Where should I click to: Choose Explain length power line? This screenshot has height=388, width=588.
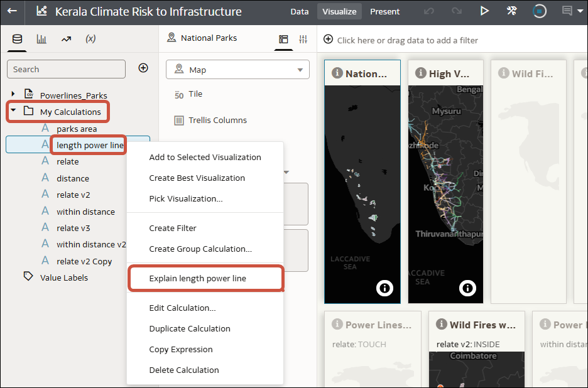pyautogui.click(x=205, y=278)
